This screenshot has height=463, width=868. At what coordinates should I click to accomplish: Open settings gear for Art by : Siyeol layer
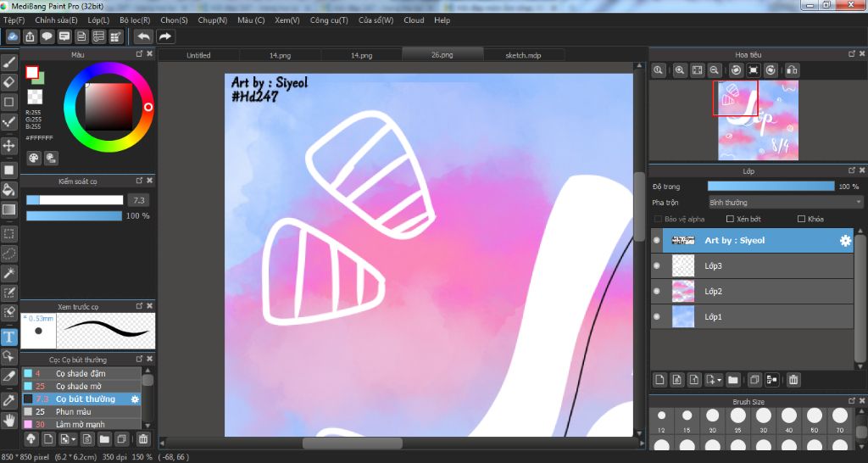tap(845, 240)
